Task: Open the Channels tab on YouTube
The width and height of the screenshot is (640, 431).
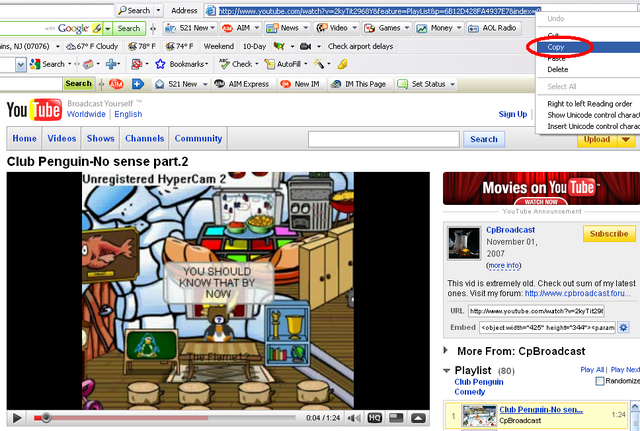Action: tap(144, 139)
